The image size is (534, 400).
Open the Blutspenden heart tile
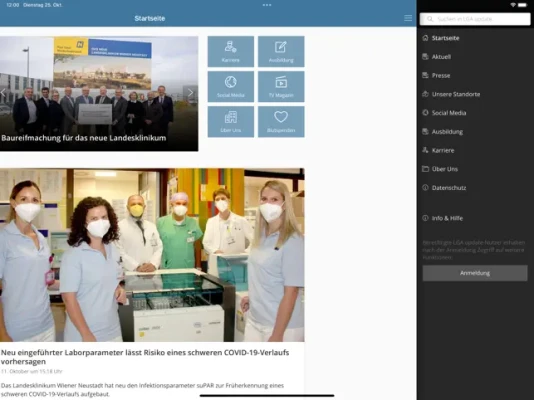coord(281,122)
